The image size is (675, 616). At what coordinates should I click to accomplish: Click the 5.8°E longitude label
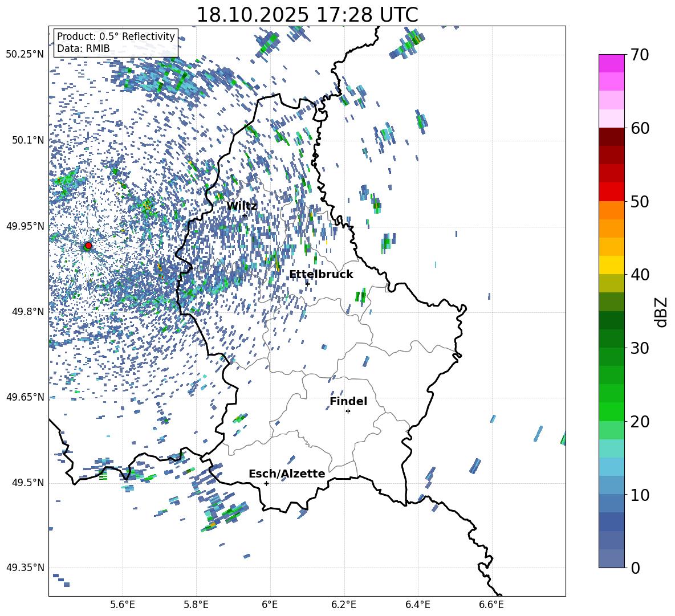[x=196, y=605]
